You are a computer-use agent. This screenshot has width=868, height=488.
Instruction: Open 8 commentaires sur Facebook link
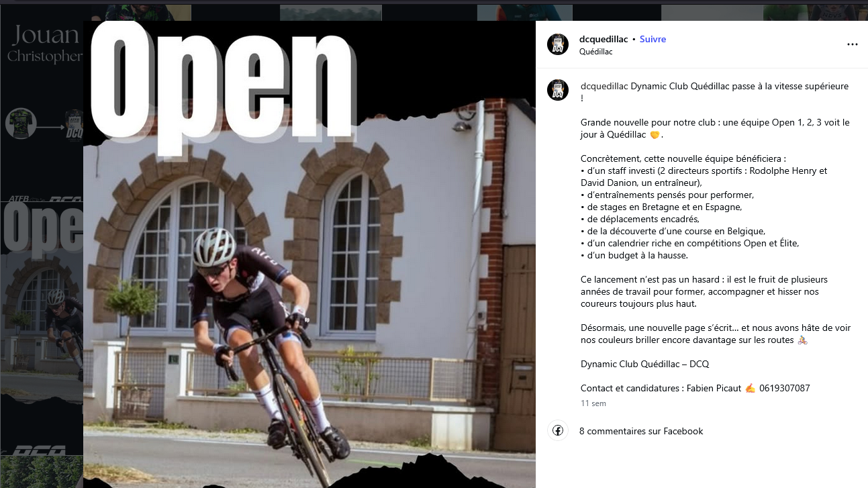click(x=641, y=431)
